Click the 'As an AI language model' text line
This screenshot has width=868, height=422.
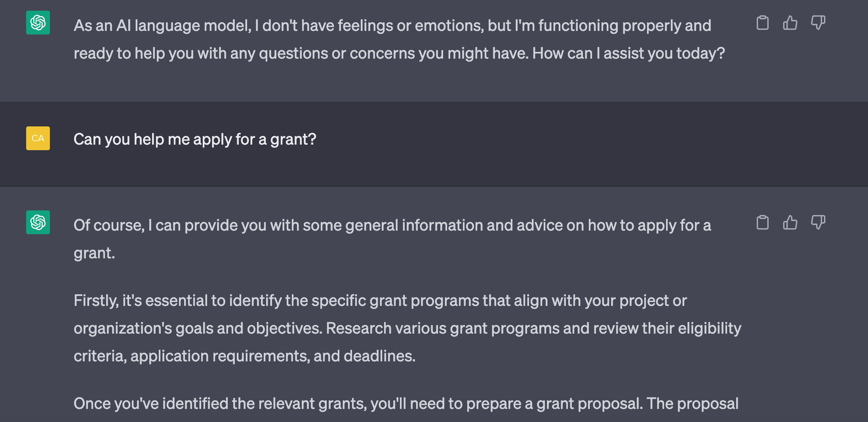click(392, 25)
